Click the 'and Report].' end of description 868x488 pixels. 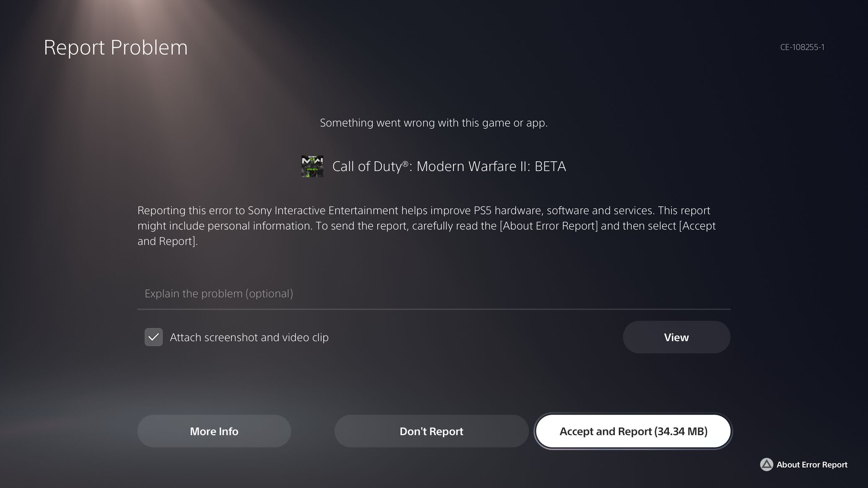tap(168, 242)
